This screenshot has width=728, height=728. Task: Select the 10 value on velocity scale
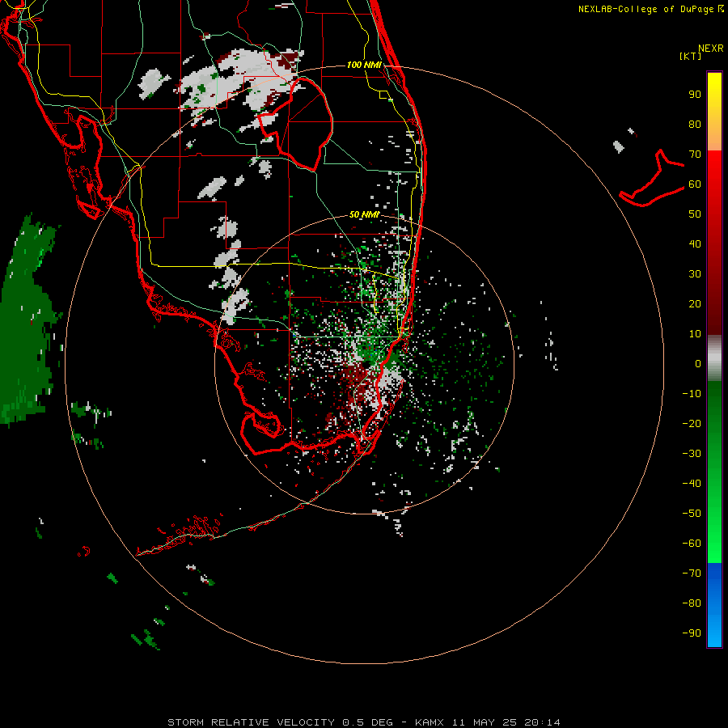click(695, 334)
